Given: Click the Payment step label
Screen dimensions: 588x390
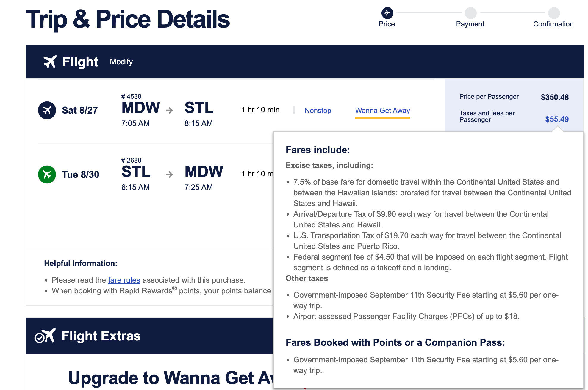Looking at the screenshot, I should (x=470, y=24).
